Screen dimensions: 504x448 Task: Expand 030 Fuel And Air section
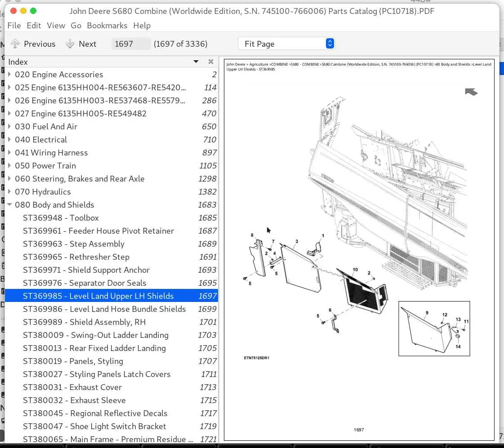9,127
